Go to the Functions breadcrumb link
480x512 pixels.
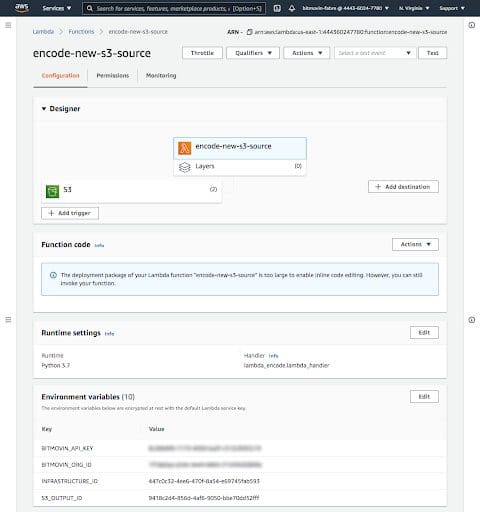81,32
